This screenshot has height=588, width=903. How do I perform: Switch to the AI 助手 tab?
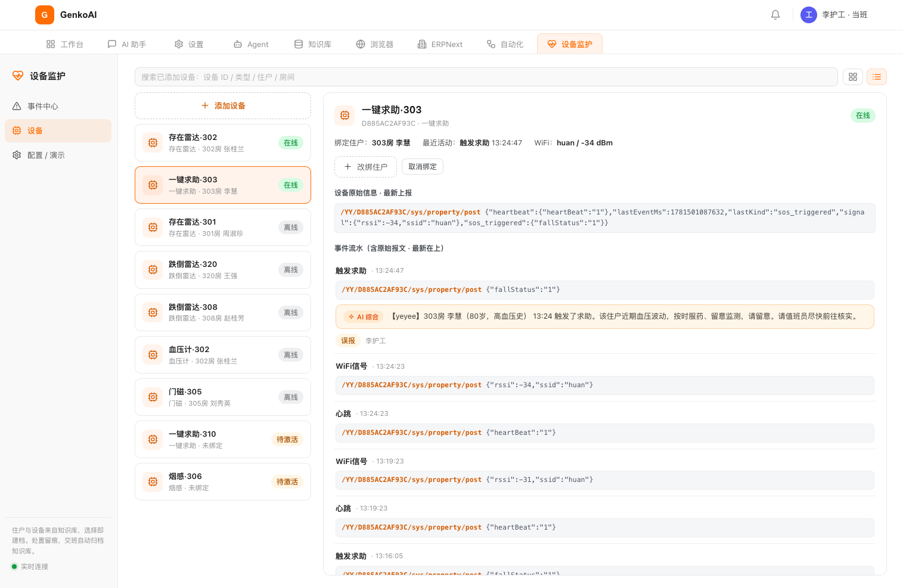point(127,44)
